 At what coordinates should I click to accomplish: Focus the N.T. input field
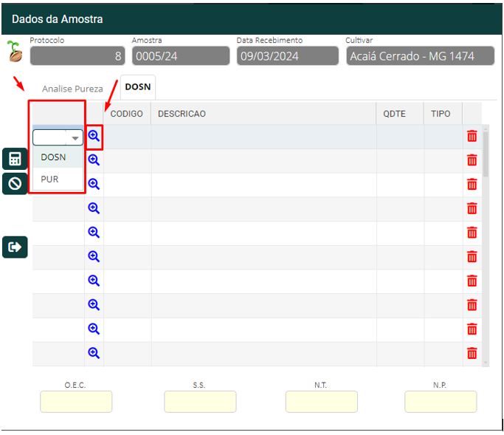click(321, 402)
